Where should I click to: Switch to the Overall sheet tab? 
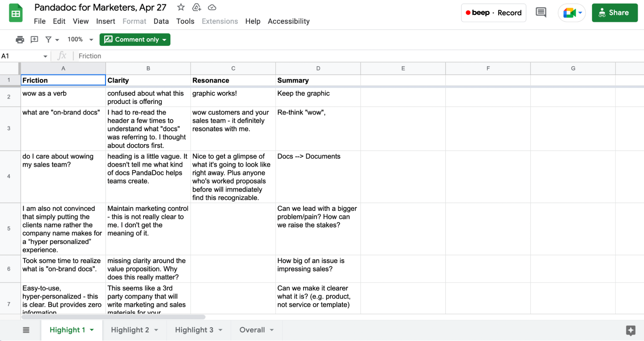252,330
